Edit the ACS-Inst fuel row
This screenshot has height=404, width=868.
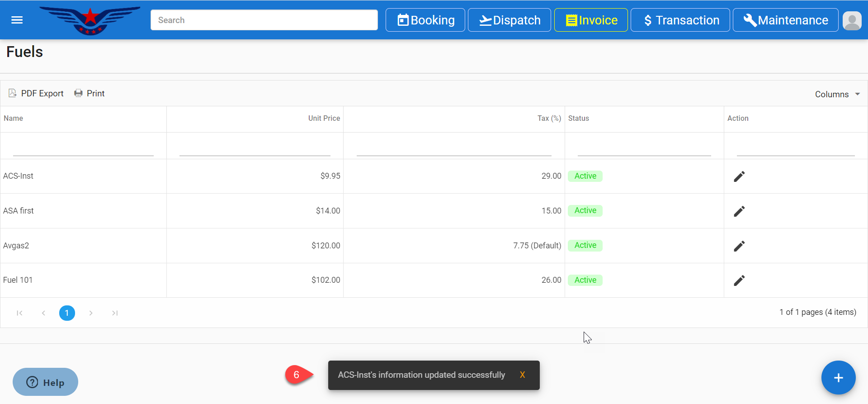739,176
